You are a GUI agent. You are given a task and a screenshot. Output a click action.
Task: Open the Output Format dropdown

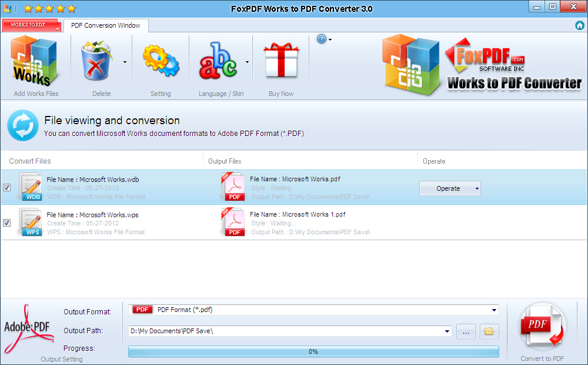tap(494, 310)
